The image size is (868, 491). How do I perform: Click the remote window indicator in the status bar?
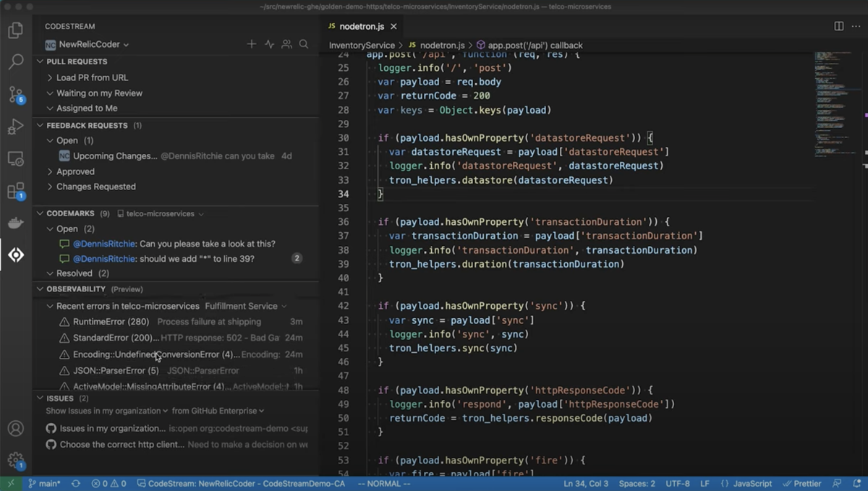pos(11,483)
